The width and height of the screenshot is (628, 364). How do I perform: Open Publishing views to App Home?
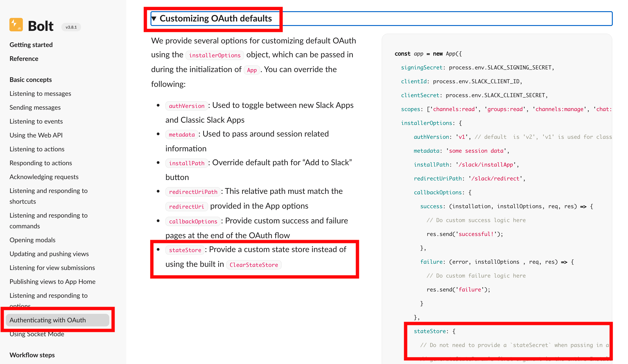(x=52, y=282)
